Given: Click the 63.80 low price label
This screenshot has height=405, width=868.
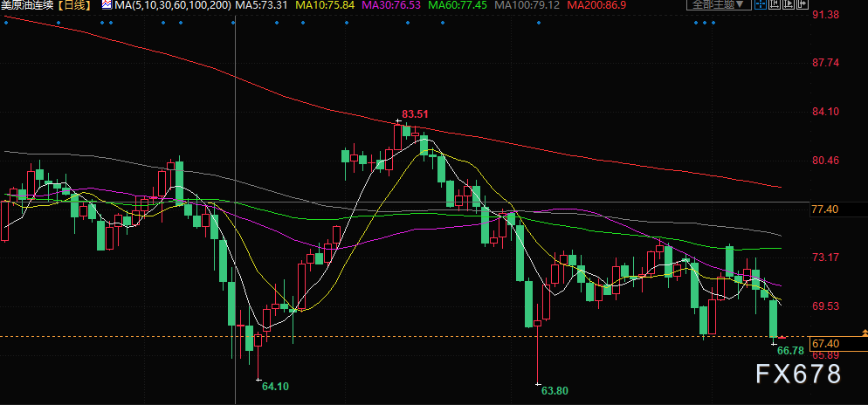Looking at the screenshot, I should click(555, 391).
